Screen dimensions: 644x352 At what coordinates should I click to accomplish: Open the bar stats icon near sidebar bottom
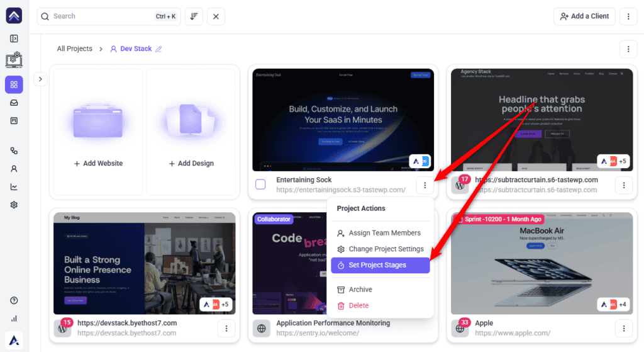14,319
